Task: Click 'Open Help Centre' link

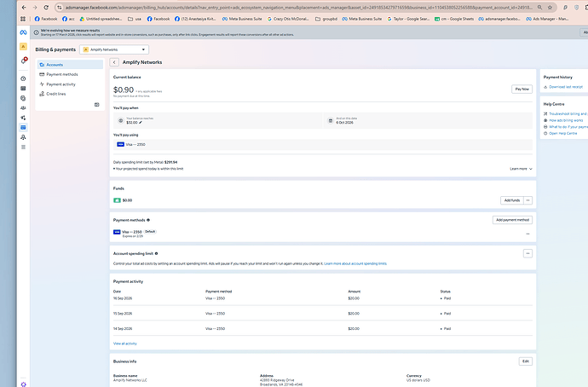Action: coord(563,133)
